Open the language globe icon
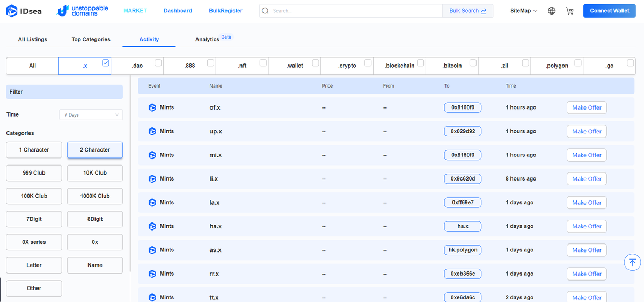The height and width of the screenshot is (302, 644). [552, 11]
